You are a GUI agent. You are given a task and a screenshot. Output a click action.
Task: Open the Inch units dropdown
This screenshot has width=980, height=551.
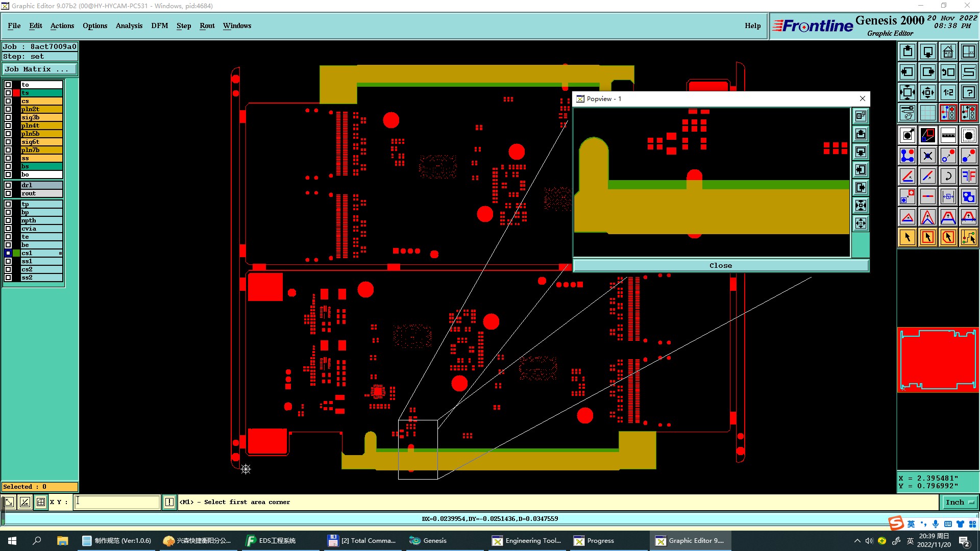[x=959, y=503]
